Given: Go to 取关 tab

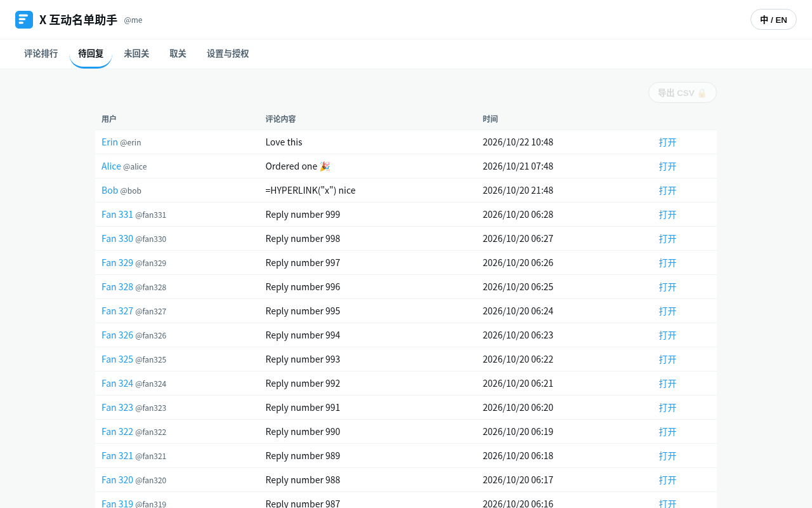Looking at the screenshot, I should [x=178, y=54].
